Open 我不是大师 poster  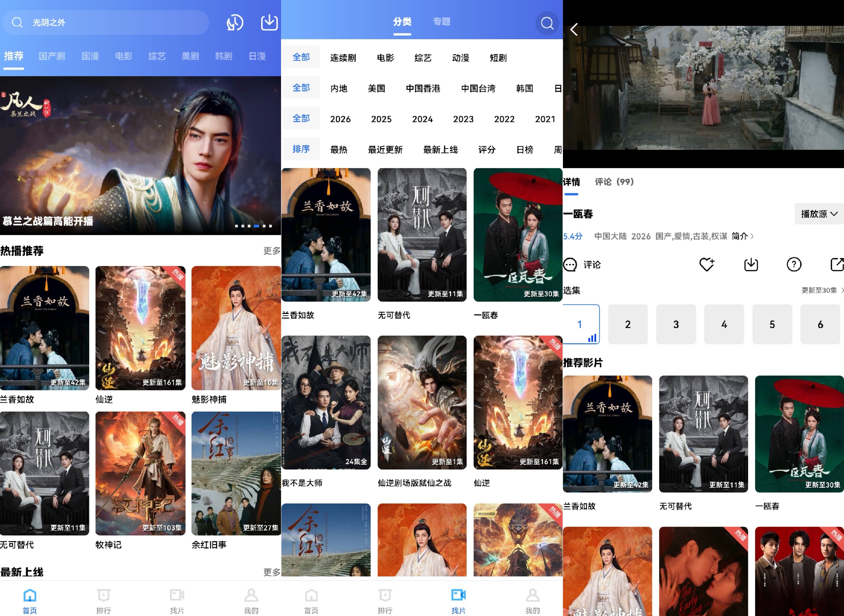pos(326,402)
